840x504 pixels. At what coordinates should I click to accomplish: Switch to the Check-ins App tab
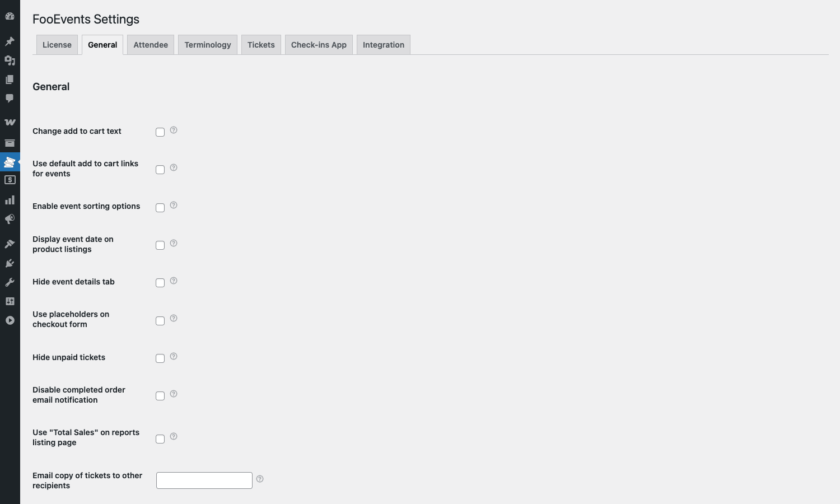(x=319, y=45)
